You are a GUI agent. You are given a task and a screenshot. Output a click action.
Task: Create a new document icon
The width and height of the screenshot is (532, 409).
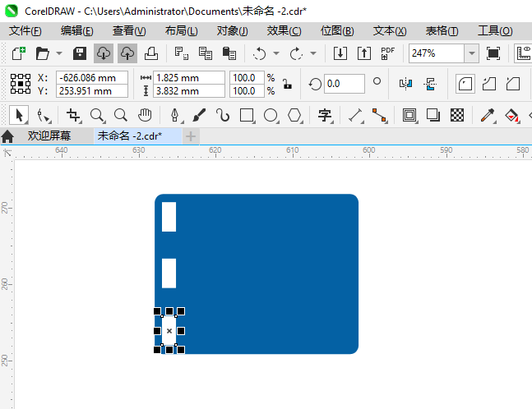tap(19, 53)
